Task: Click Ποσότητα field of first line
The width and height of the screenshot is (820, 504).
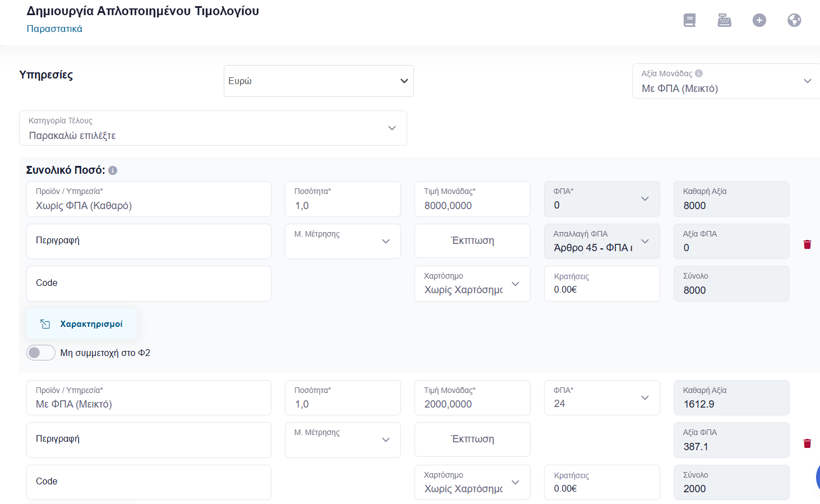Action: [x=343, y=199]
